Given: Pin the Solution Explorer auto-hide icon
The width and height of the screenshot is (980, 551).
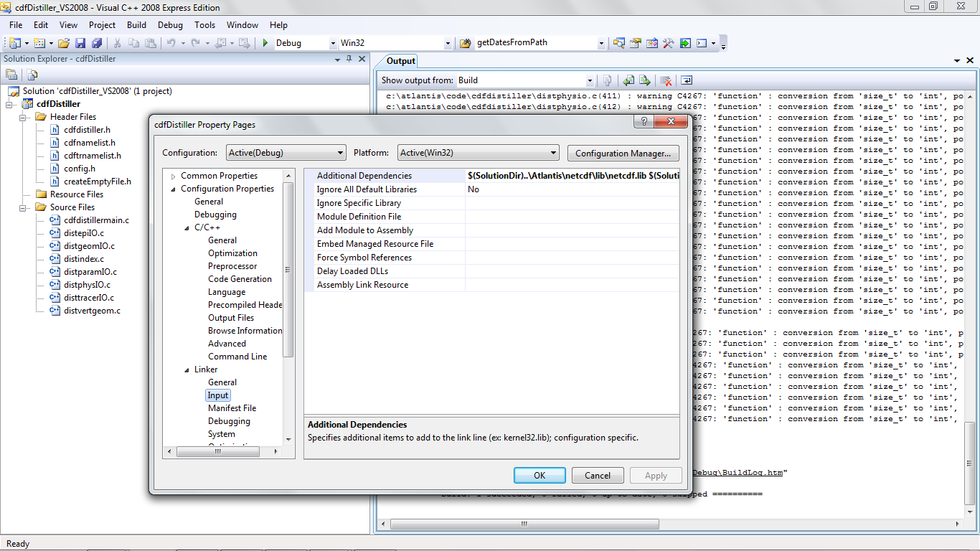Looking at the screenshot, I should pos(349,59).
